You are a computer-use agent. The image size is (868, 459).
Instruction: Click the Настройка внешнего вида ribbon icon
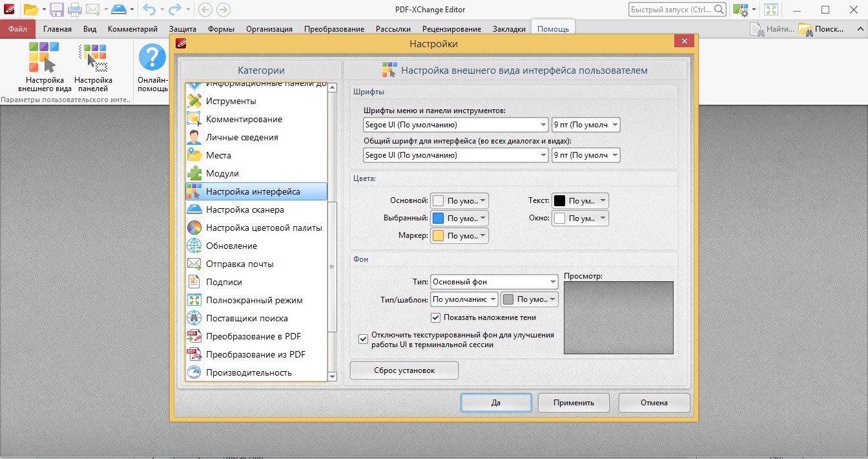[x=44, y=58]
